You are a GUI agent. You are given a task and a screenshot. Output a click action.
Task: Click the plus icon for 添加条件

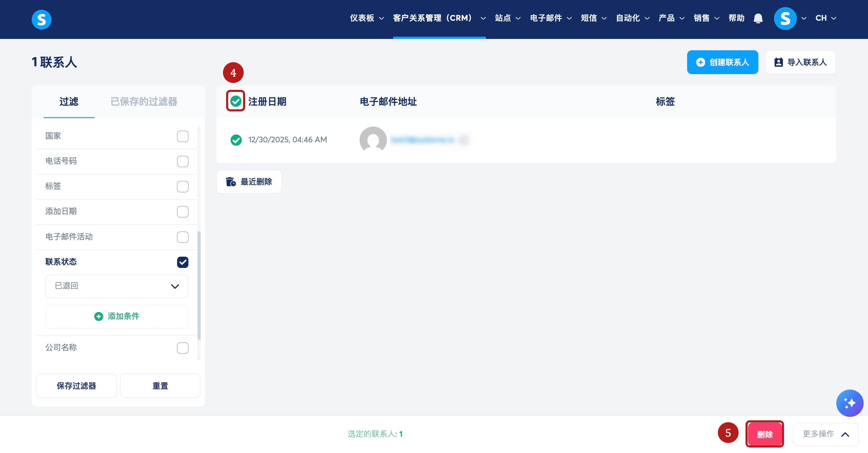click(x=98, y=316)
